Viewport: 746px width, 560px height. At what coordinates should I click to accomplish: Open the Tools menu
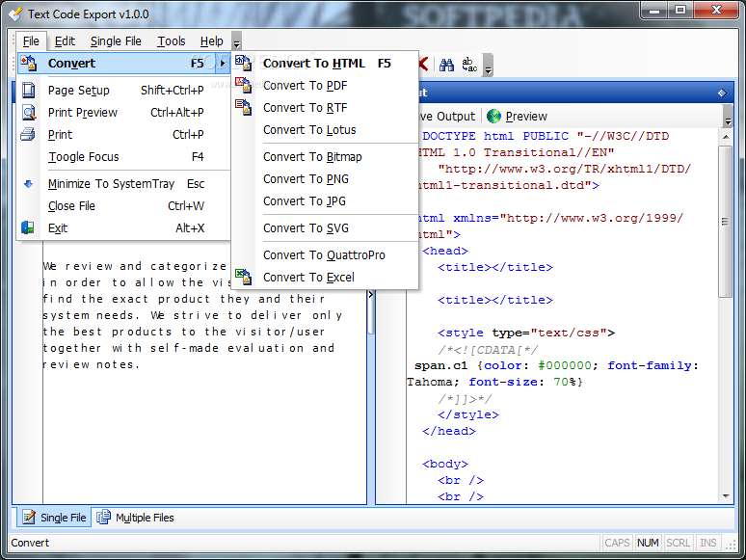point(172,41)
